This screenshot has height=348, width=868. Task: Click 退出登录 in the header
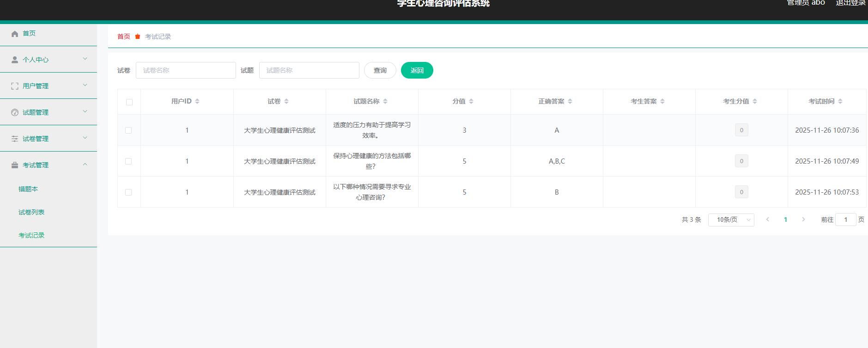click(850, 3)
